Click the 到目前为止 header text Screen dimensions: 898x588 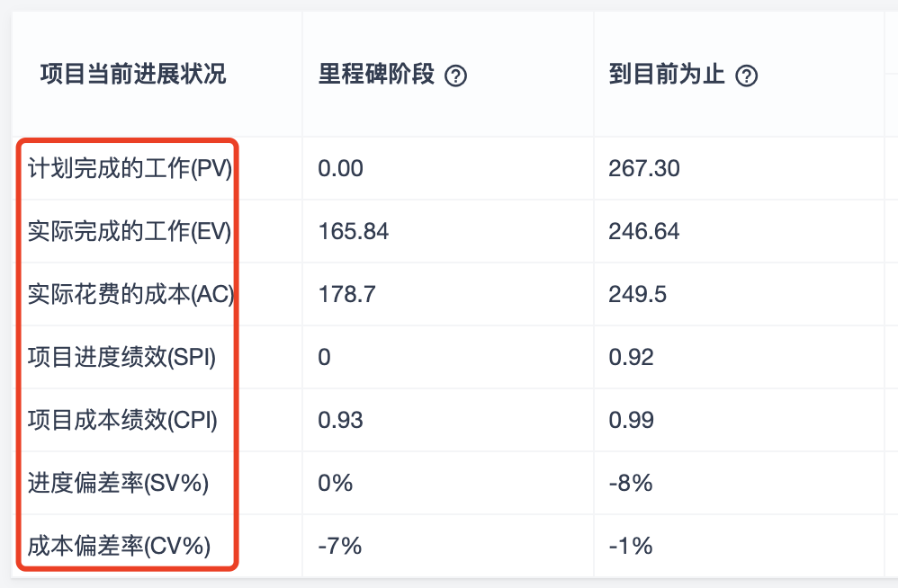666,75
